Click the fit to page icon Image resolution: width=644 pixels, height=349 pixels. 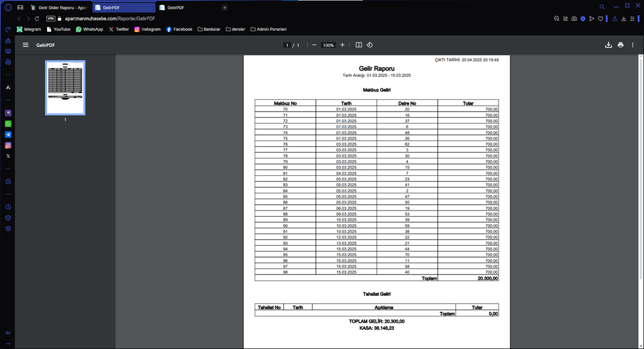click(x=358, y=45)
